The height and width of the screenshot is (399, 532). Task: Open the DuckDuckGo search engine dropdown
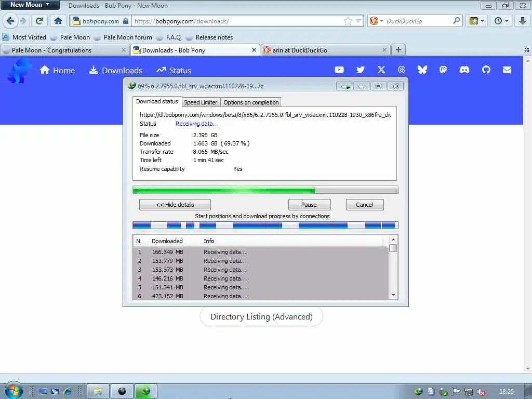(x=376, y=21)
